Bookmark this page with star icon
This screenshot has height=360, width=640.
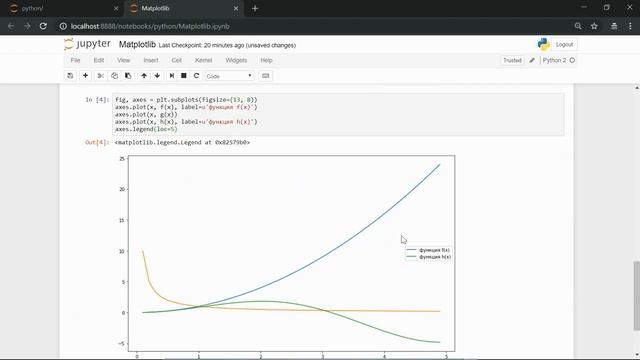click(x=594, y=26)
